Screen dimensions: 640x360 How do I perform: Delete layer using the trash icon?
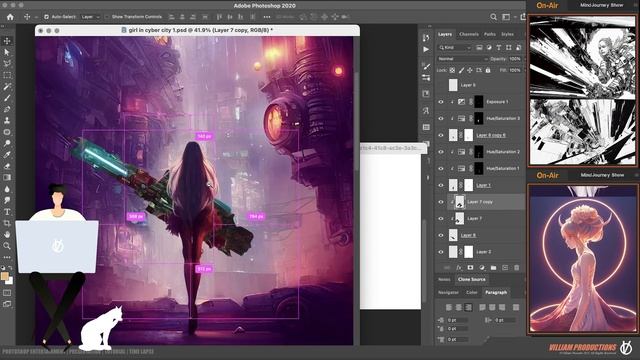point(517,268)
